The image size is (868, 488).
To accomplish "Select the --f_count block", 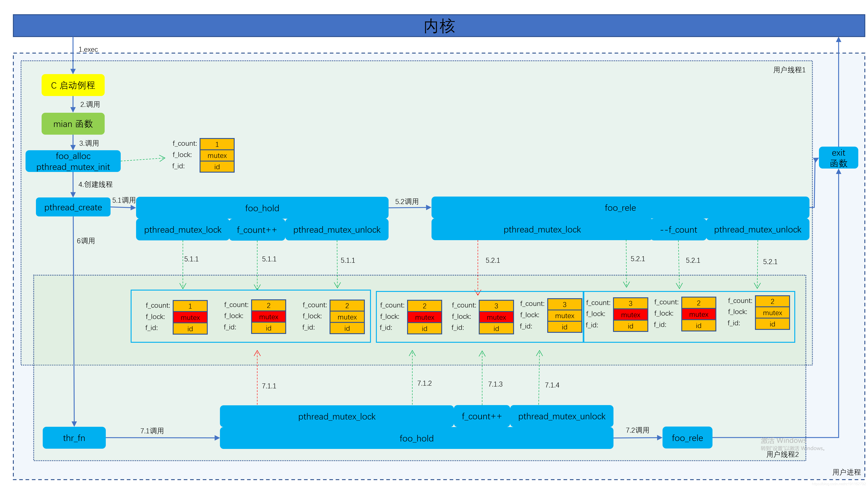I will click(x=678, y=230).
